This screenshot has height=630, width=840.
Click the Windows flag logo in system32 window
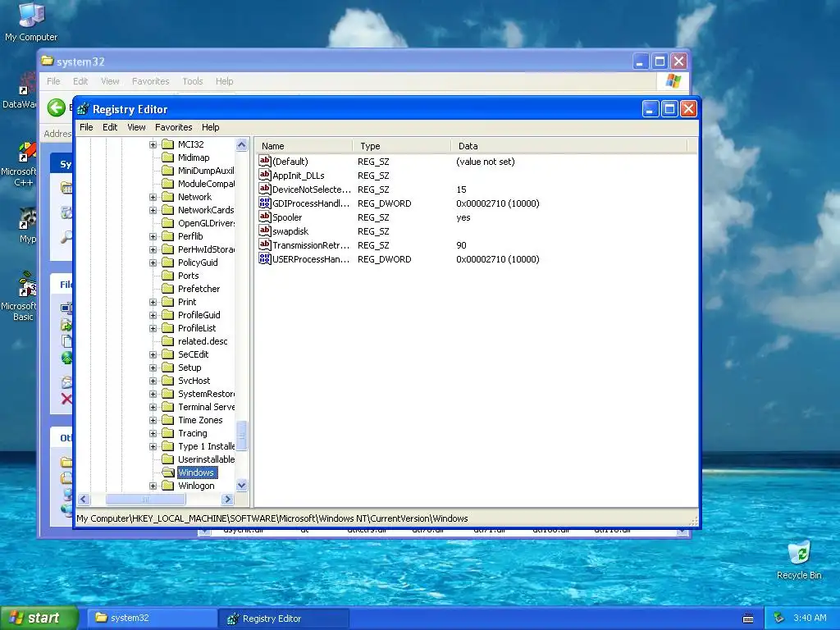673,81
